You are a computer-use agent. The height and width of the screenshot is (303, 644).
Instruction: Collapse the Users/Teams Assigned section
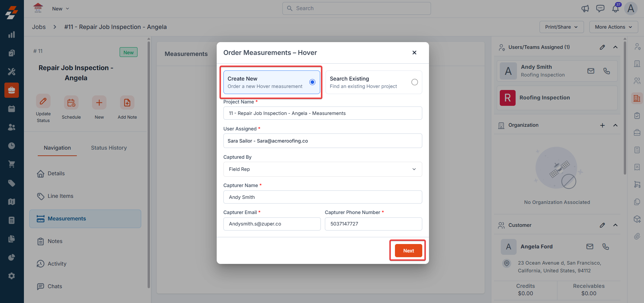click(x=615, y=47)
